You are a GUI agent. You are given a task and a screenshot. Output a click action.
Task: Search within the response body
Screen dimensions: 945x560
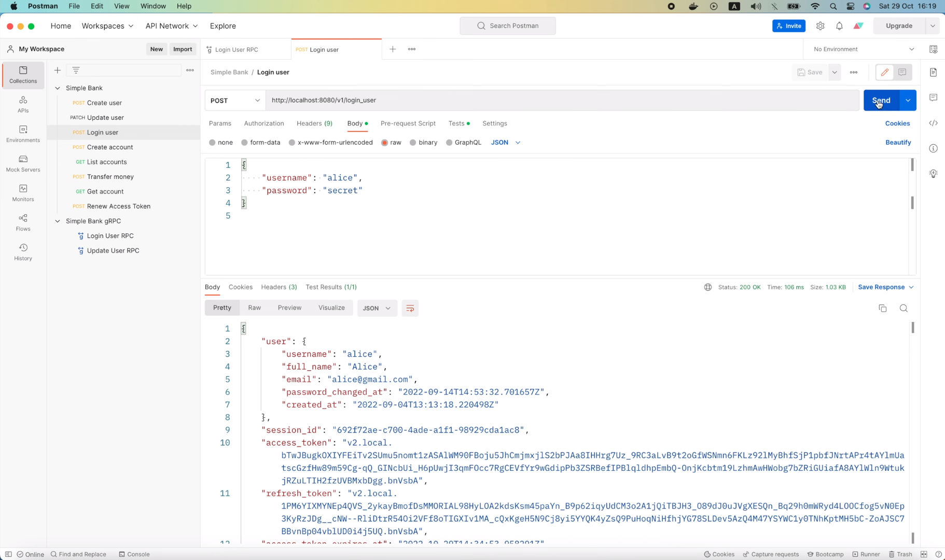904,308
